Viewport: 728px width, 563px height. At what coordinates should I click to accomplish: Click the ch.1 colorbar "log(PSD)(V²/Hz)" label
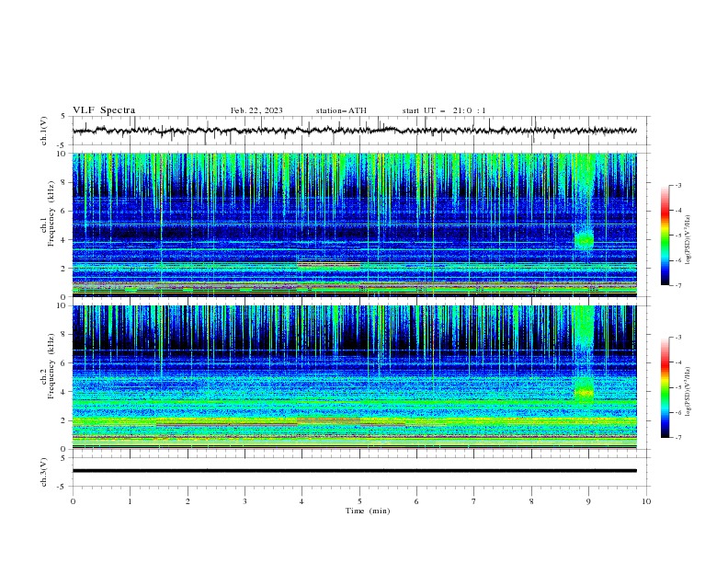[688, 240]
